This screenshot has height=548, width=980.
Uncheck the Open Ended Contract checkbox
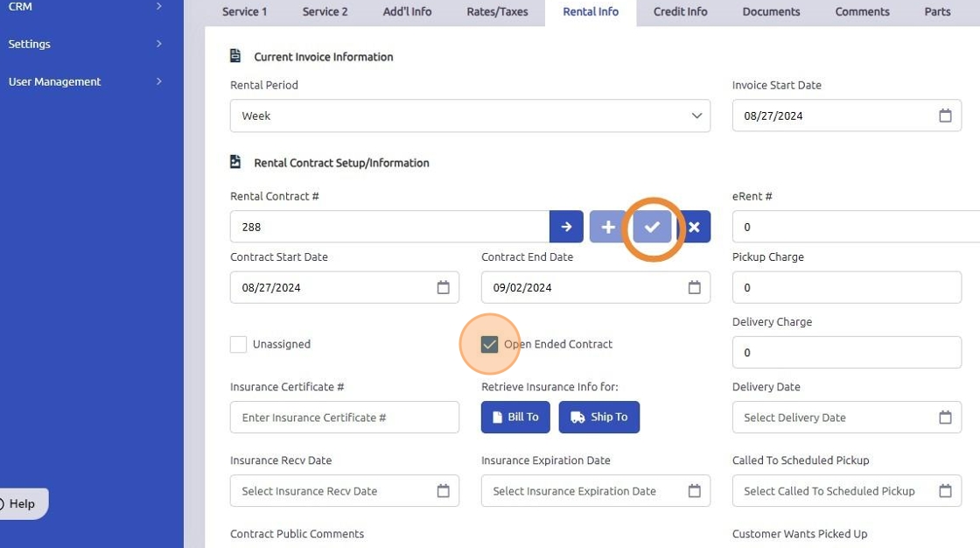point(490,344)
